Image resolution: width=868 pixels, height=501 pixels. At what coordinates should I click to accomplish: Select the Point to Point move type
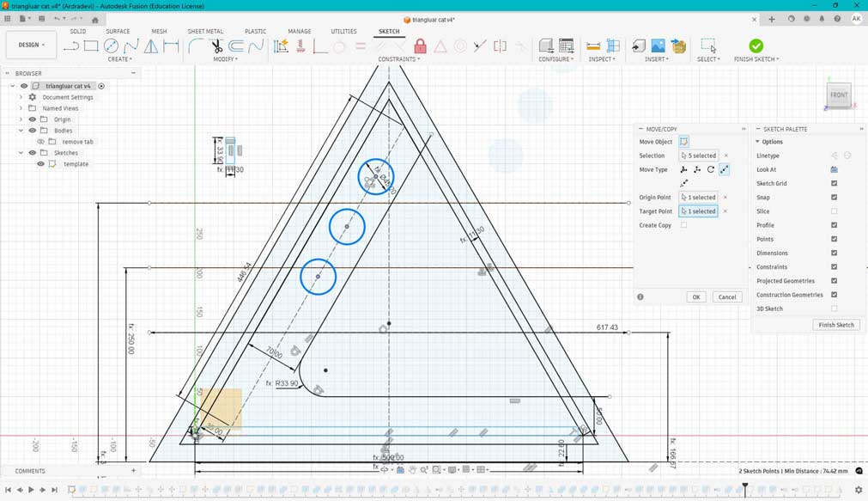725,169
